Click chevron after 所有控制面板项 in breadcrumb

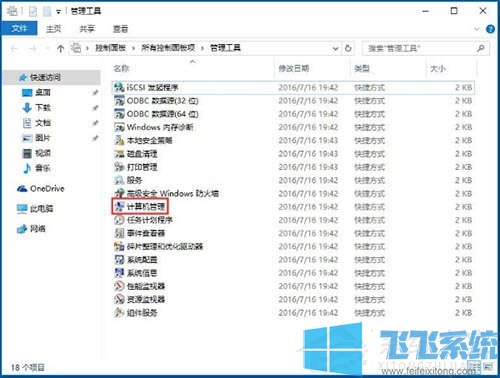click(202, 48)
